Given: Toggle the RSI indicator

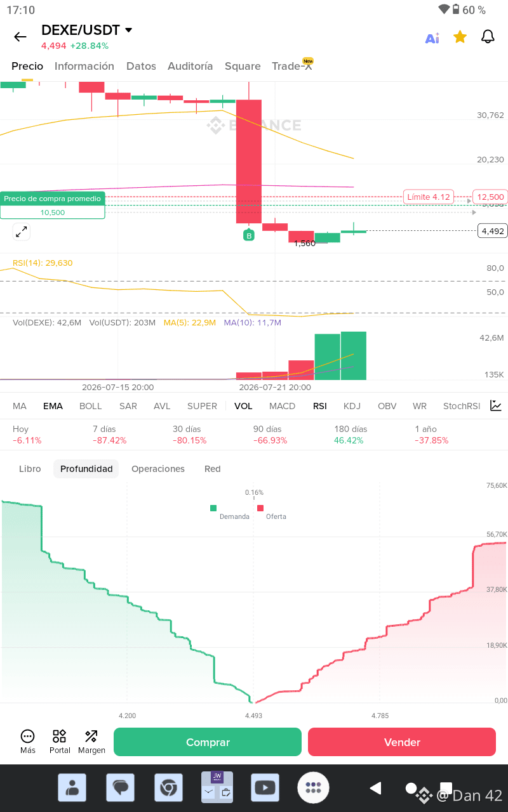Looking at the screenshot, I should click(x=320, y=406).
